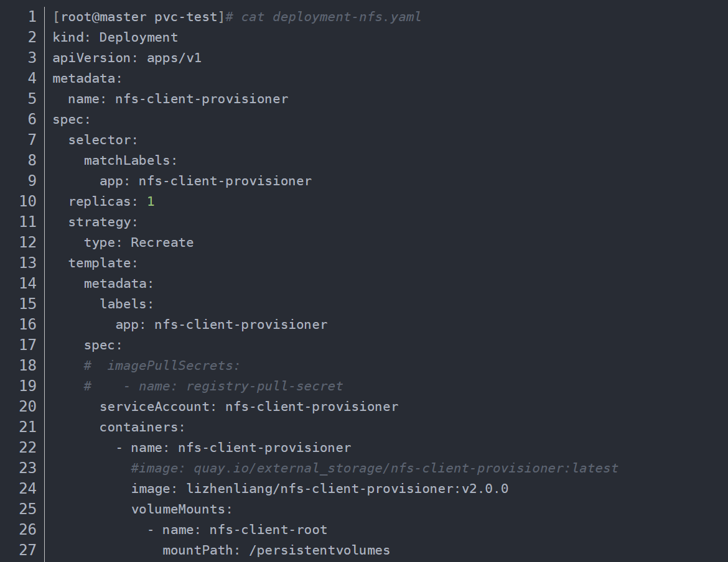Click the 'apiVersion: apps/v1' text
Image resolution: width=728 pixels, height=562 pixels.
pyautogui.click(x=127, y=58)
